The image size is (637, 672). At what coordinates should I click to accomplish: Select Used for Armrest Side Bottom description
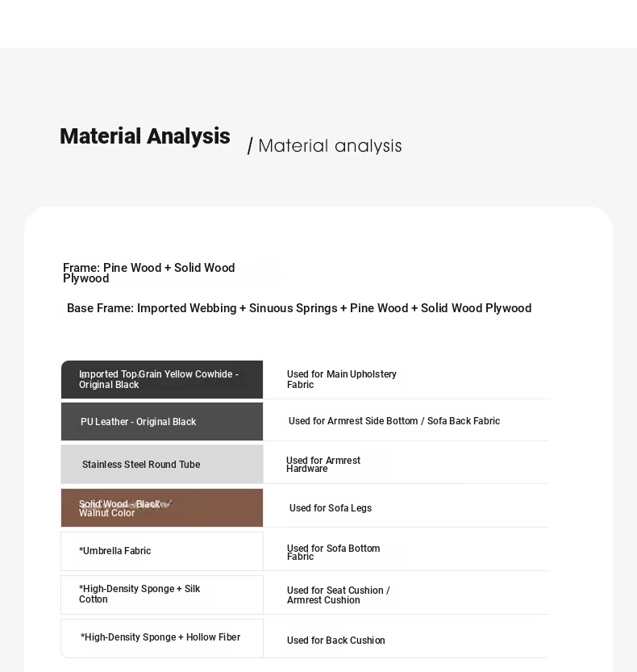(394, 421)
